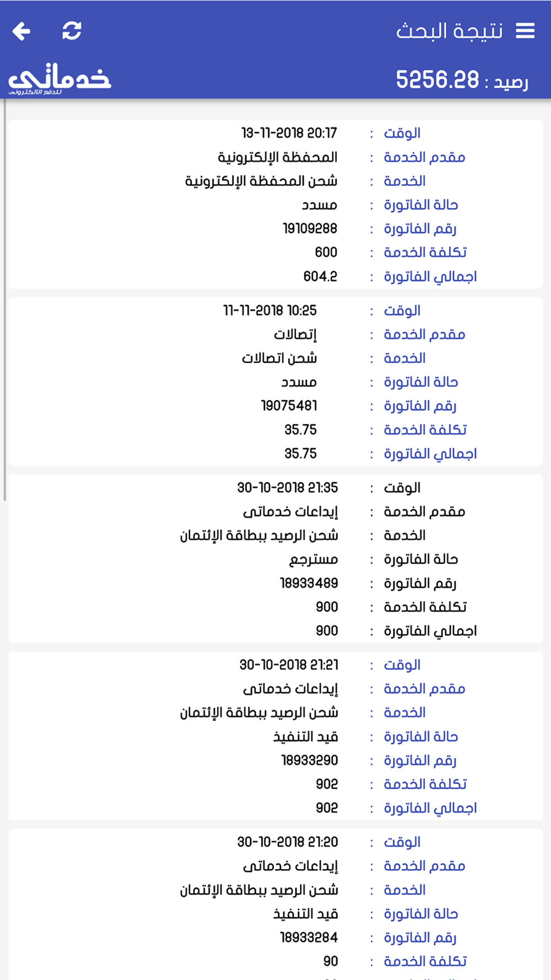The height and width of the screenshot is (980, 551).
Task: Click the refresh icon in header
Action: (72, 31)
